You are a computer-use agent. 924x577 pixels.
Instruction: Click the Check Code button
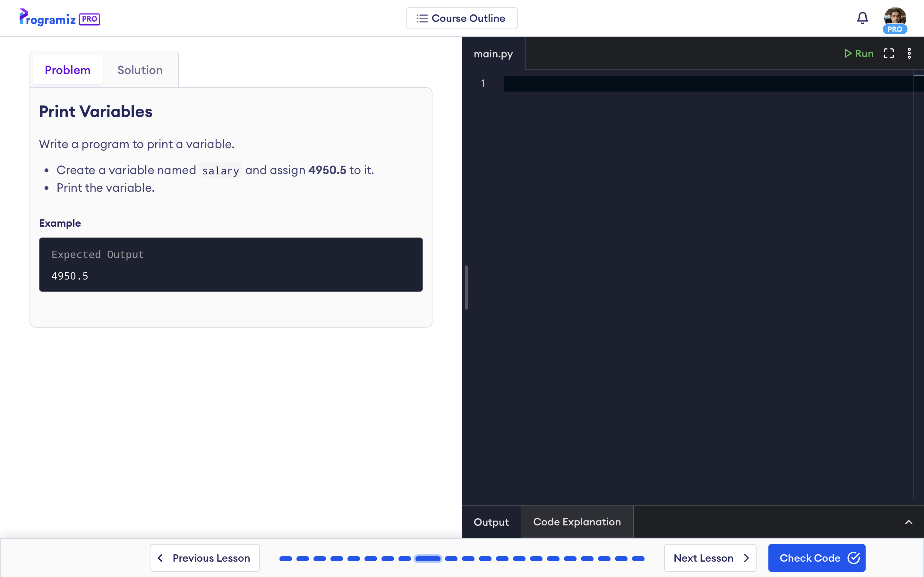coord(816,557)
